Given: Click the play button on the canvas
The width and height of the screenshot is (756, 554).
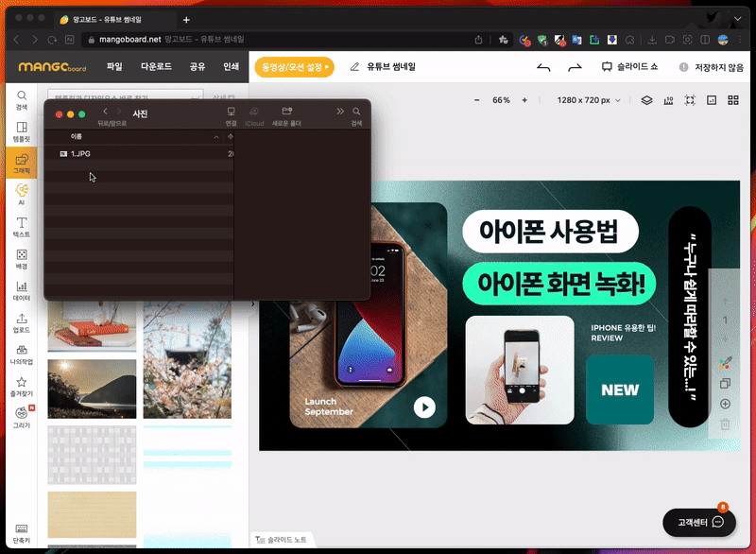Looking at the screenshot, I should click(x=424, y=407).
